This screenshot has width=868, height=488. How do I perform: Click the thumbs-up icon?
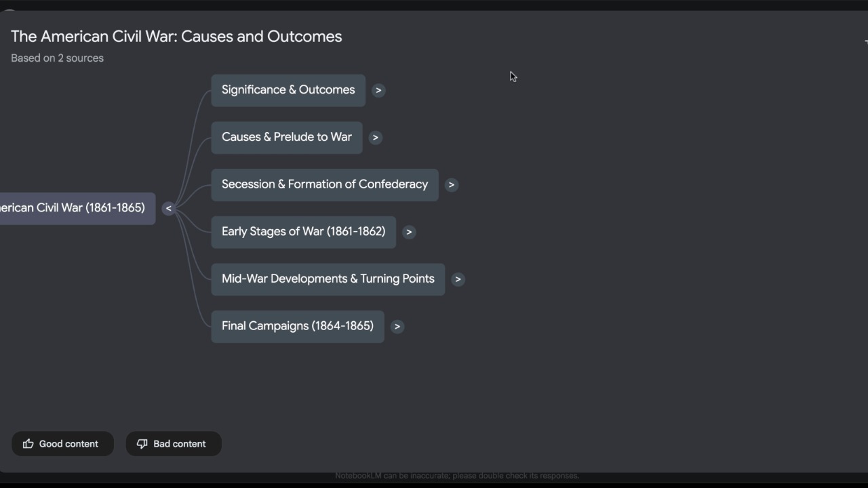click(28, 444)
